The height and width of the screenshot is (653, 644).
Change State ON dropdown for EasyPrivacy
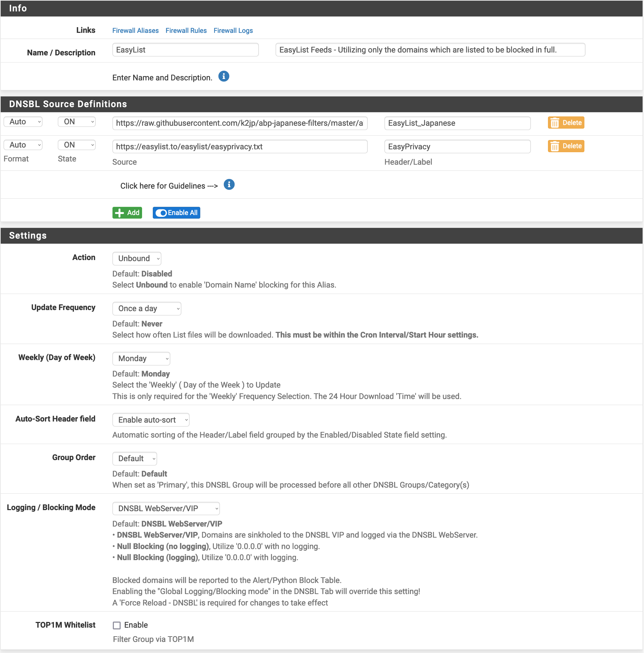pos(77,145)
